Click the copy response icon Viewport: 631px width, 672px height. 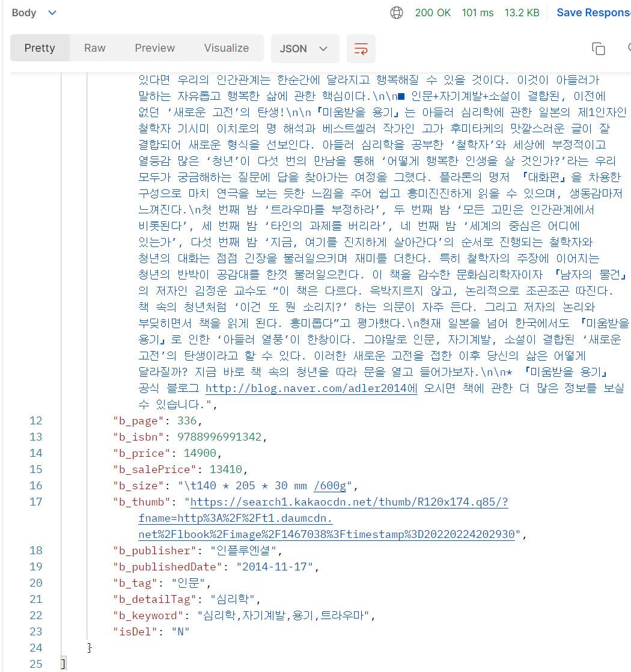598,49
